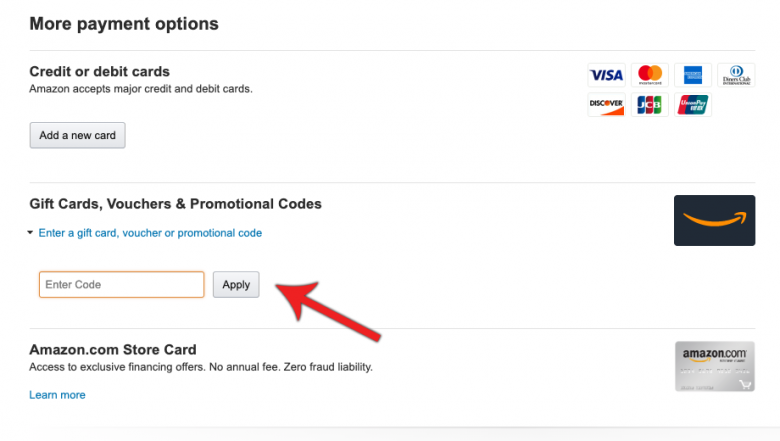Click the More payment options heading

[124, 24]
